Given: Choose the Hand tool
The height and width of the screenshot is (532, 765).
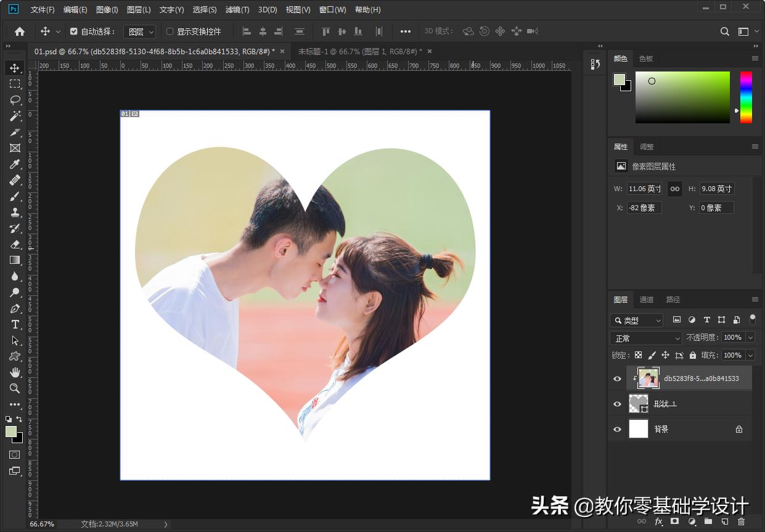Looking at the screenshot, I should (x=15, y=372).
